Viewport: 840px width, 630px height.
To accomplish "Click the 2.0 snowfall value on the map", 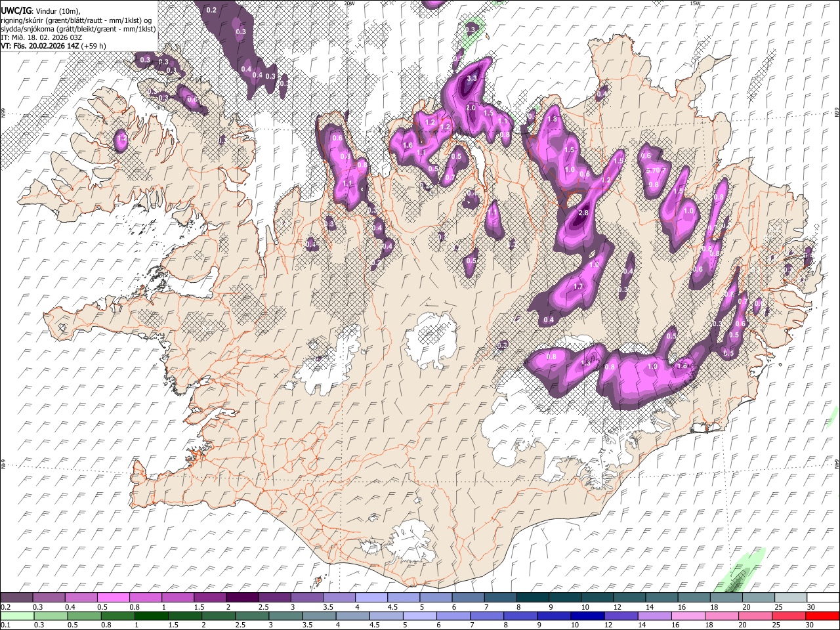I will (x=471, y=108).
